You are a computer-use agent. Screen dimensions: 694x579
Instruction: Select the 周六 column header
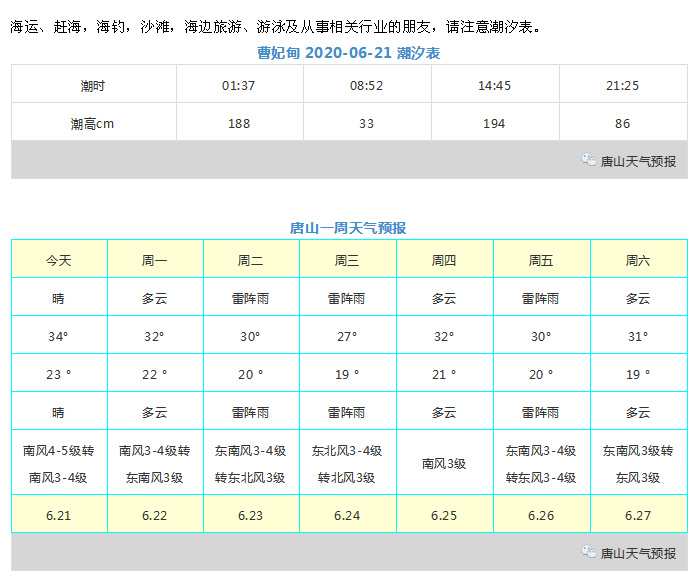638,260
